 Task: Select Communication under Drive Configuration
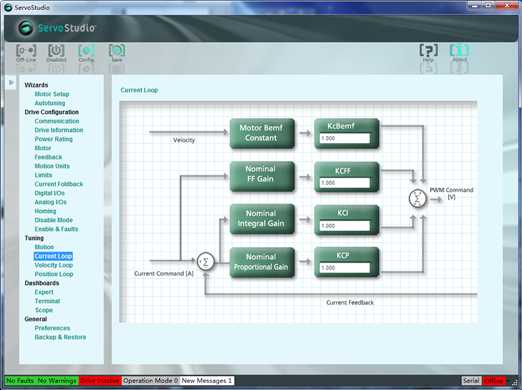57,121
